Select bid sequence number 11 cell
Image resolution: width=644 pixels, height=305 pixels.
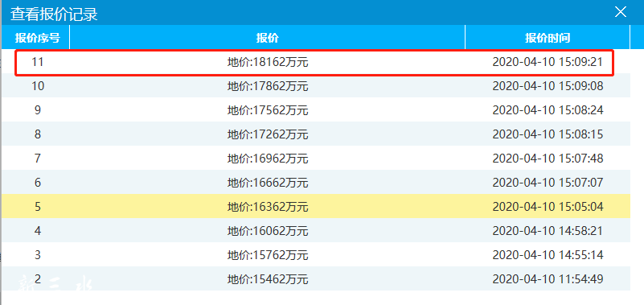pos(37,62)
